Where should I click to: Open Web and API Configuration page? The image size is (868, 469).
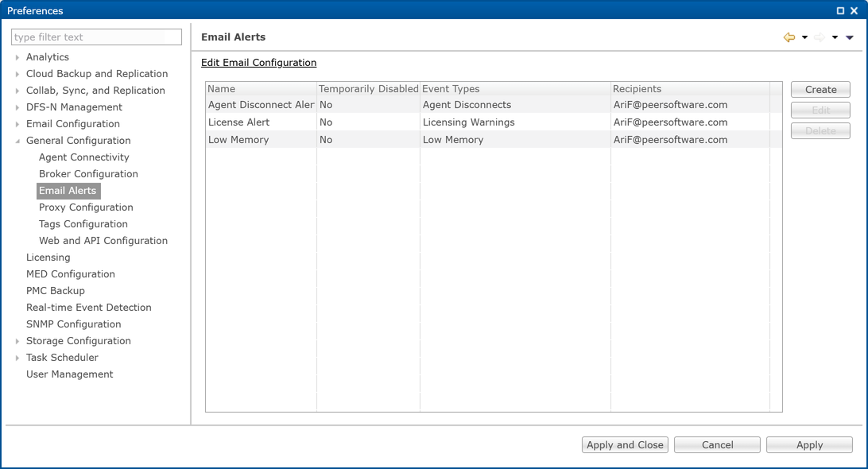click(x=103, y=240)
